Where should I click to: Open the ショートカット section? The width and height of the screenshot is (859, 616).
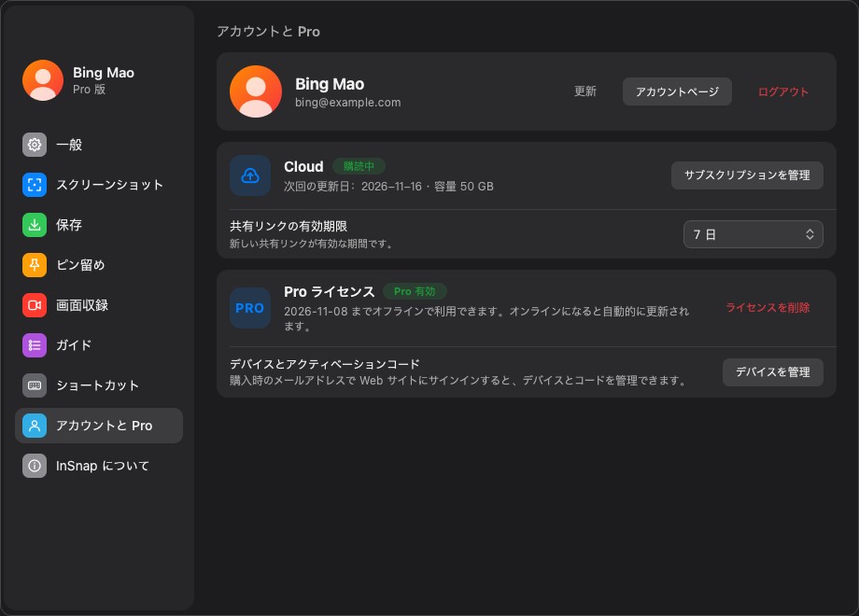[99, 385]
